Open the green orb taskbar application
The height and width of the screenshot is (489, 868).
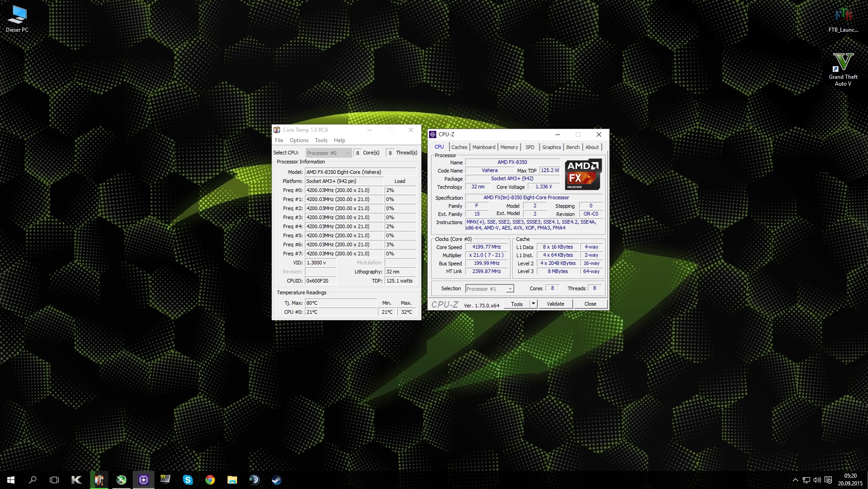[x=121, y=480]
